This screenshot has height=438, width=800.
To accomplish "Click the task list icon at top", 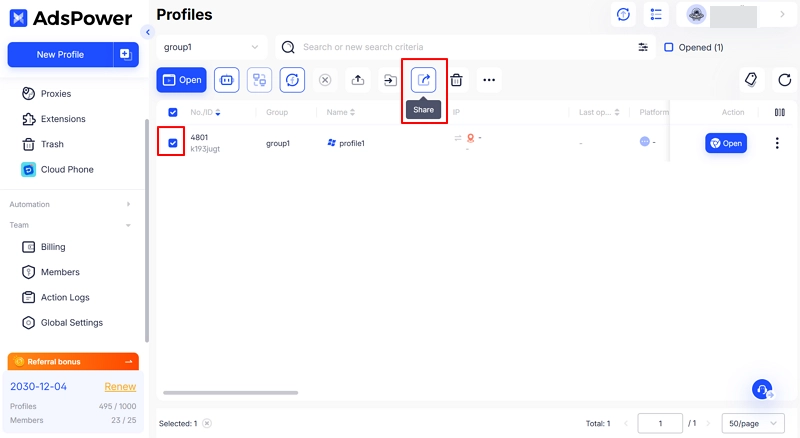I will point(656,15).
